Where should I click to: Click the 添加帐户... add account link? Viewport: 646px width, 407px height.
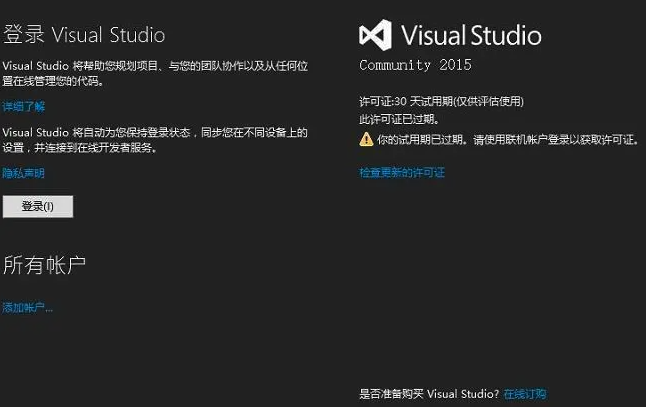click(28, 307)
